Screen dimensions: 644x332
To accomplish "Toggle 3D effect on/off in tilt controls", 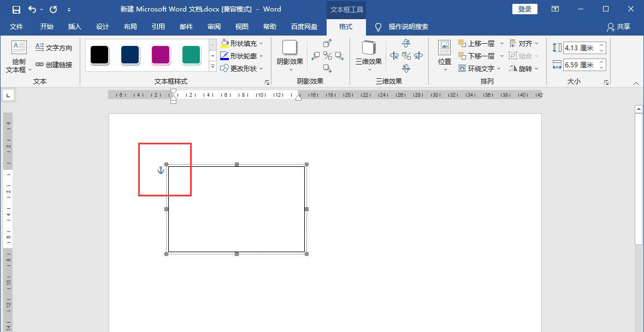I will pos(406,56).
